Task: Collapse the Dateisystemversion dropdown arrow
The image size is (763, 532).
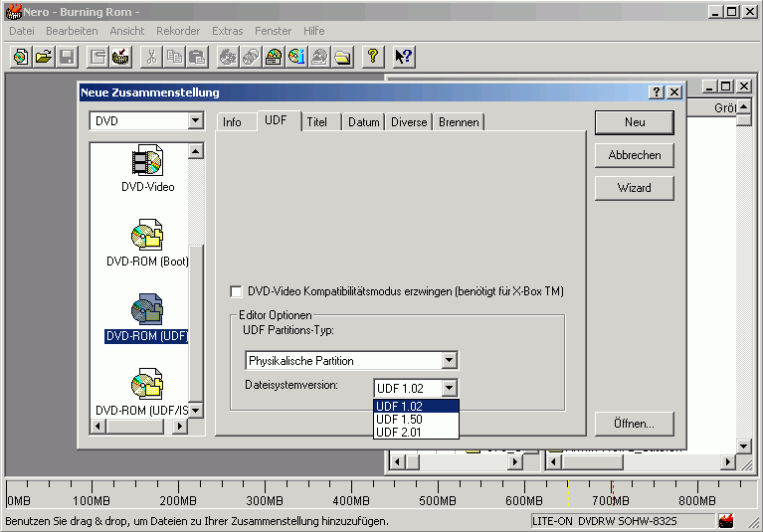Action: point(449,388)
